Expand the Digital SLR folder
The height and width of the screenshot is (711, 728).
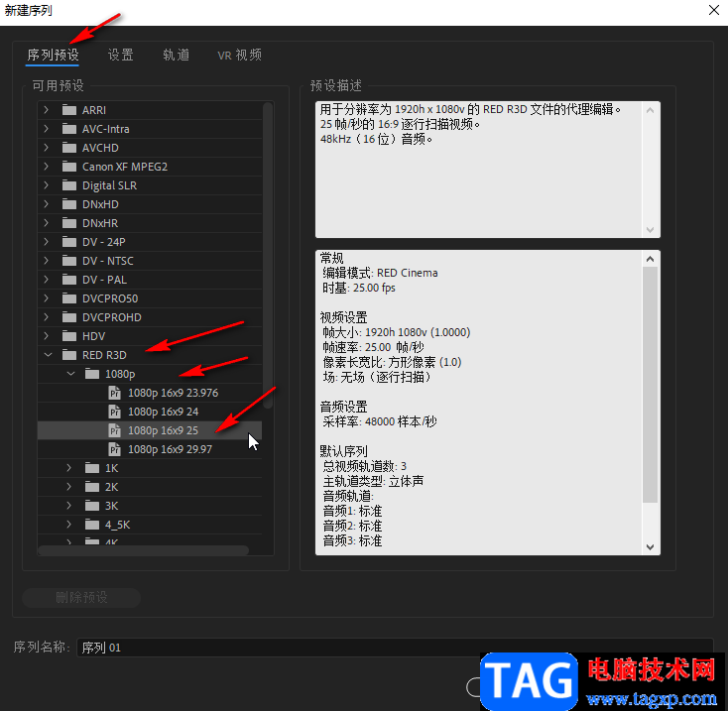click(46, 185)
